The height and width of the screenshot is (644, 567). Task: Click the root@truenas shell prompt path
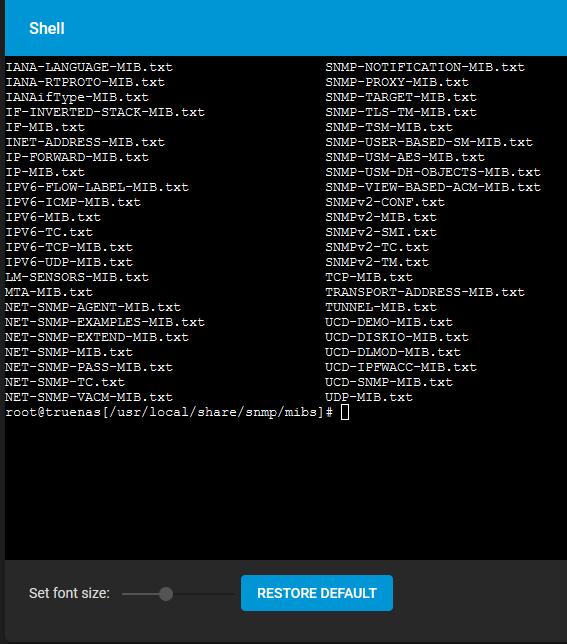169,412
